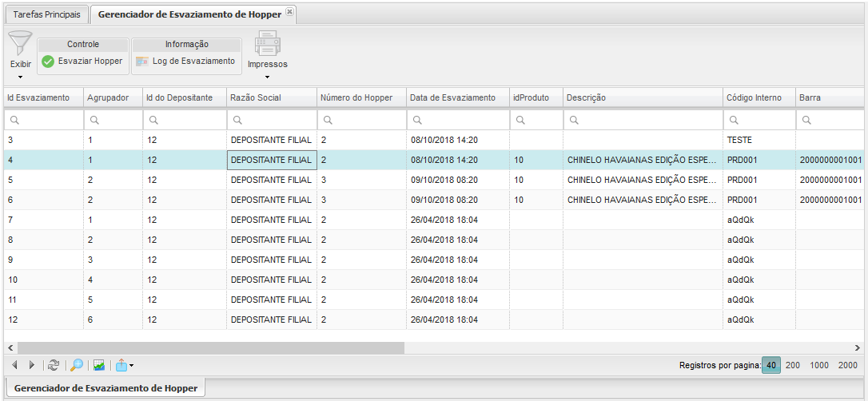The height and width of the screenshot is (401, 868).
Task: Select the TESTE code cell
Action: point(759,140)
